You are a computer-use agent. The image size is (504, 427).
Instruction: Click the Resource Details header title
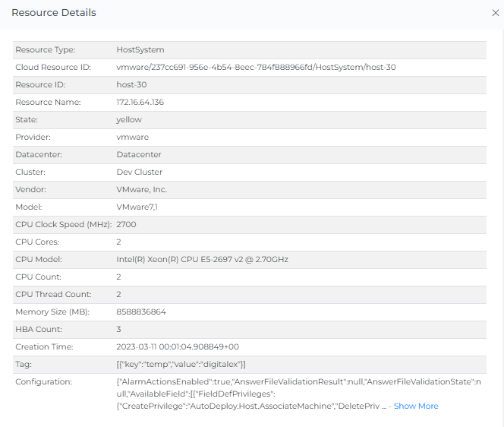pos(54,13)
